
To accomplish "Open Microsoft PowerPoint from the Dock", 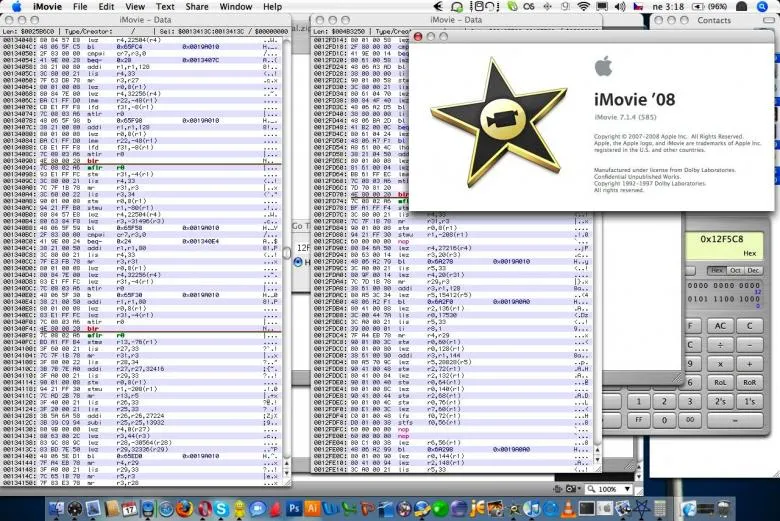I will [367, 508].
